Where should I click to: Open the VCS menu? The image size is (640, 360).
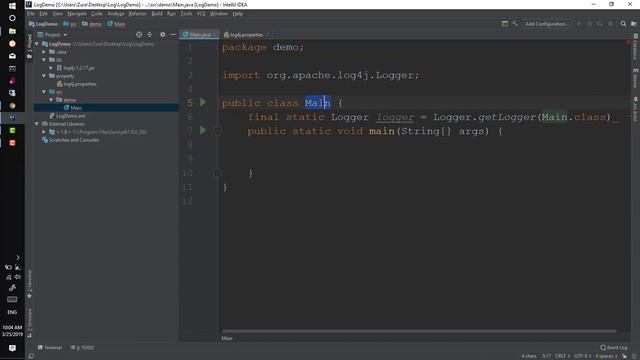[201, 14]
